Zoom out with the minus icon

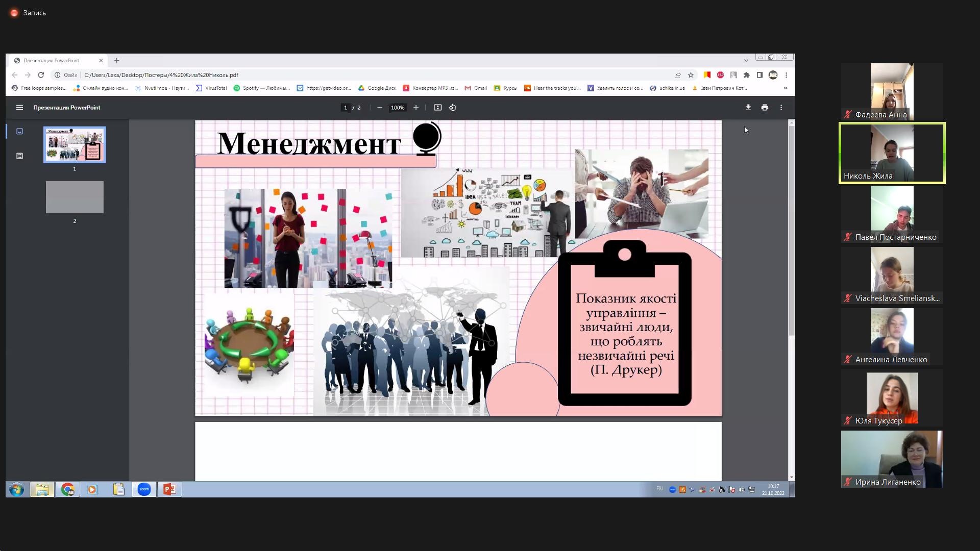point(380,108)
